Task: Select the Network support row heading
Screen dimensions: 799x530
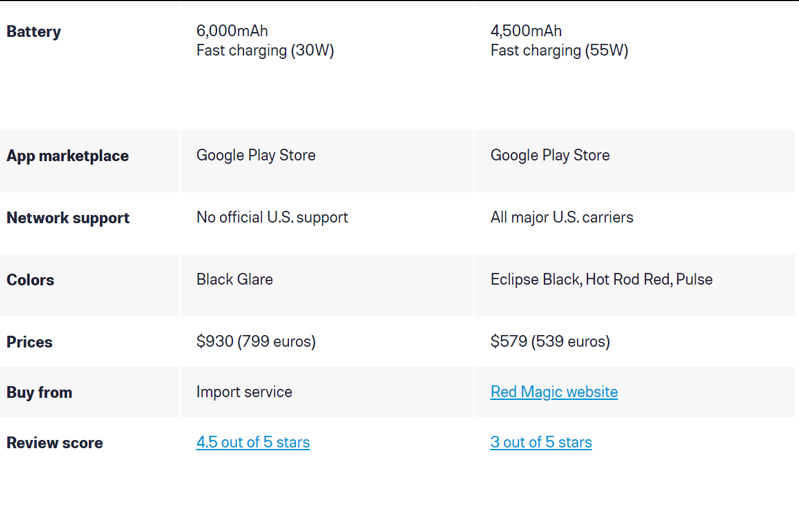Action: tap(68, 218)
